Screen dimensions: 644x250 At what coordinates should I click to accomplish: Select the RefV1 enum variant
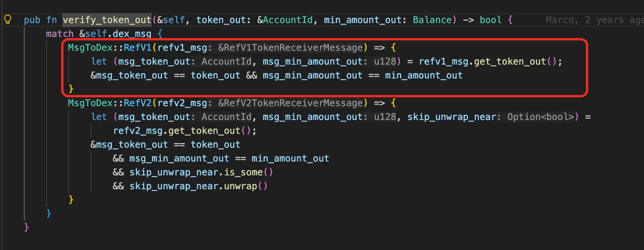137,48
